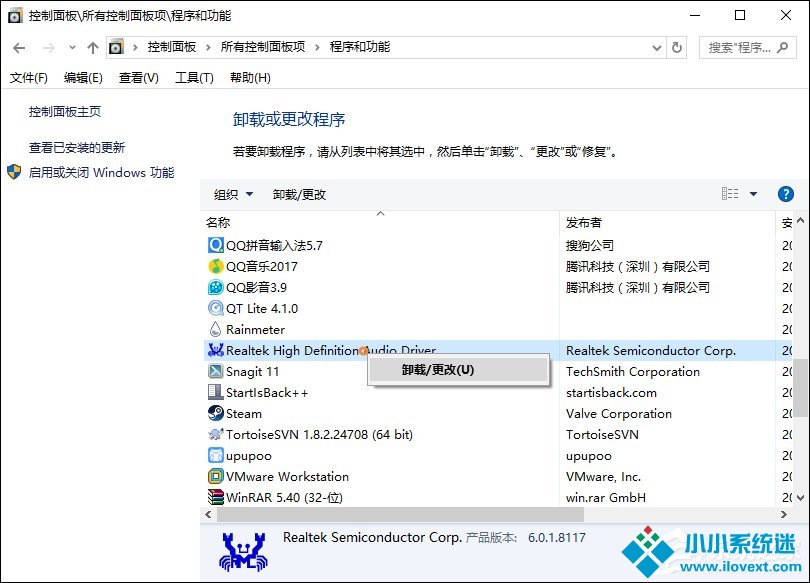Open 启用或关闭 Windows 功能 link

(101, 172)
